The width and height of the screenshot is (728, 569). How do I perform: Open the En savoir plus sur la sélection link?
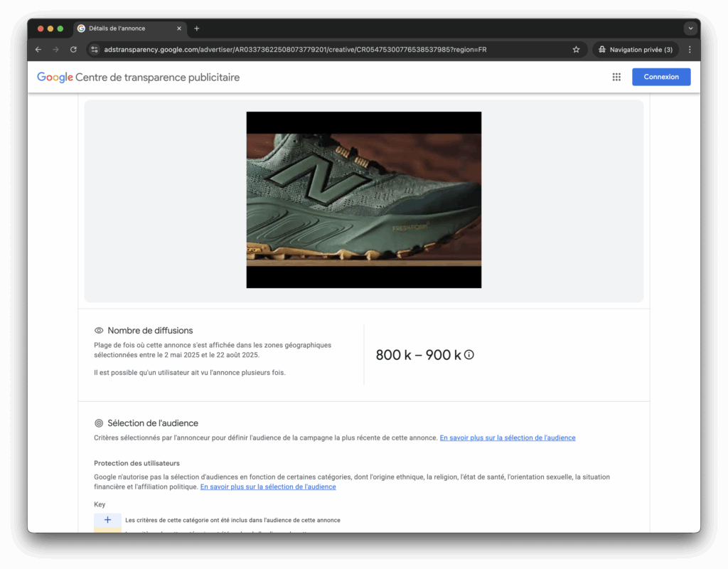click(507, 437)
